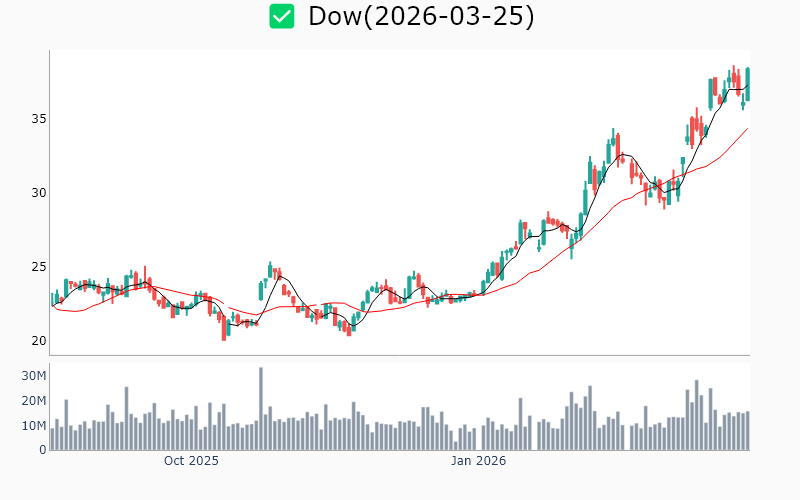800x500 pixels.
Task: Click the Oct 2025 x-axis label
Action: (x=191, y=461)
